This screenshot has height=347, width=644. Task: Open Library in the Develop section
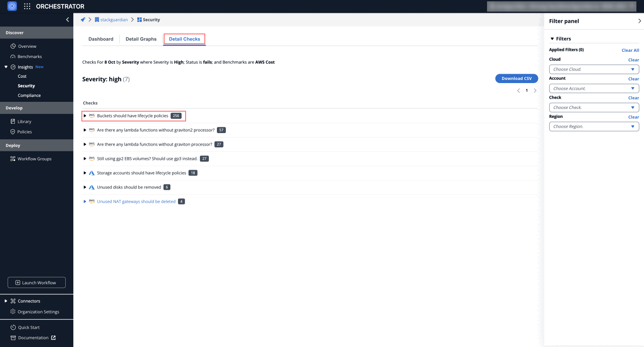coord(24,121)
